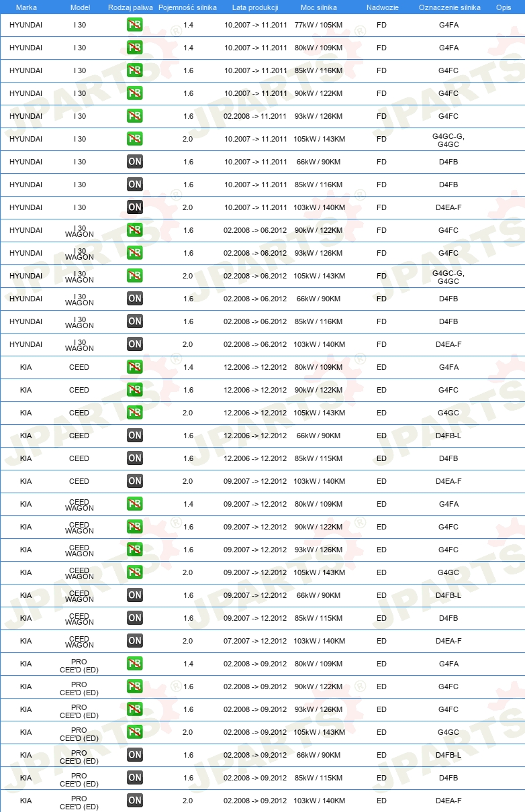Click petrol icon in Hyundai I 30 (non-wagon) 90kW/122KM row
The height and width of the screenshot is (812, 525).
(x=135, y=94)
